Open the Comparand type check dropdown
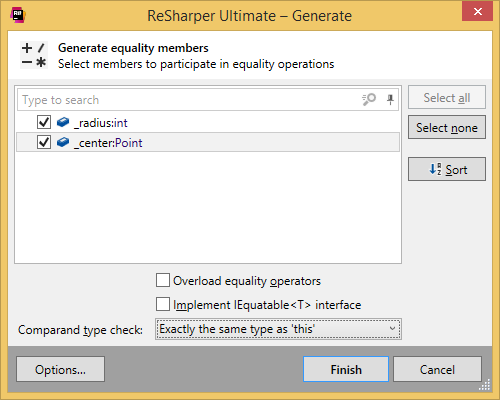Screen dimensions: 500x400 [x=278, y=329]
